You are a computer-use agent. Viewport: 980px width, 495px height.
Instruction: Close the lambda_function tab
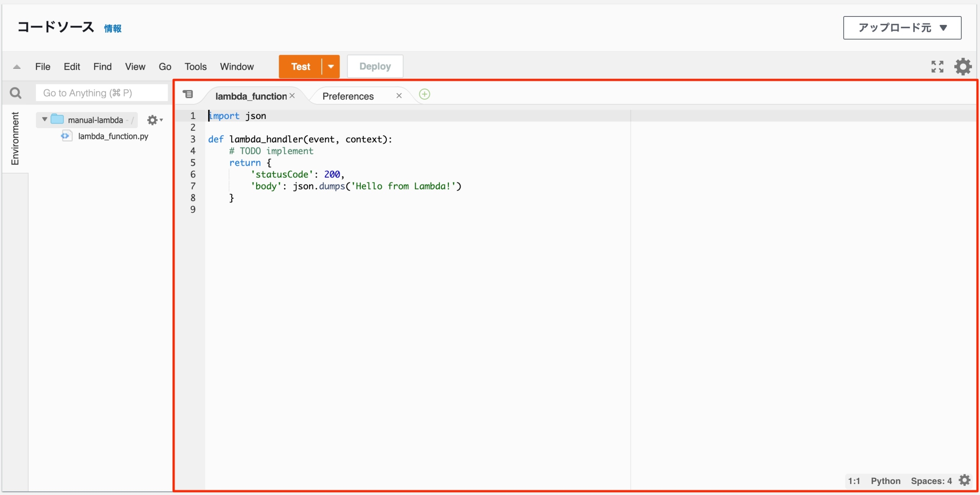[292, 96]
